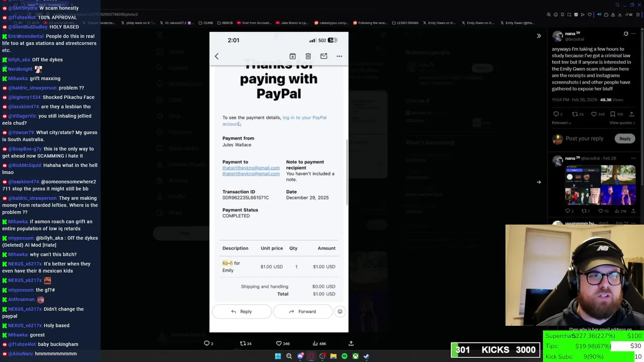Open the View quotes link

(x=622, y=123)
